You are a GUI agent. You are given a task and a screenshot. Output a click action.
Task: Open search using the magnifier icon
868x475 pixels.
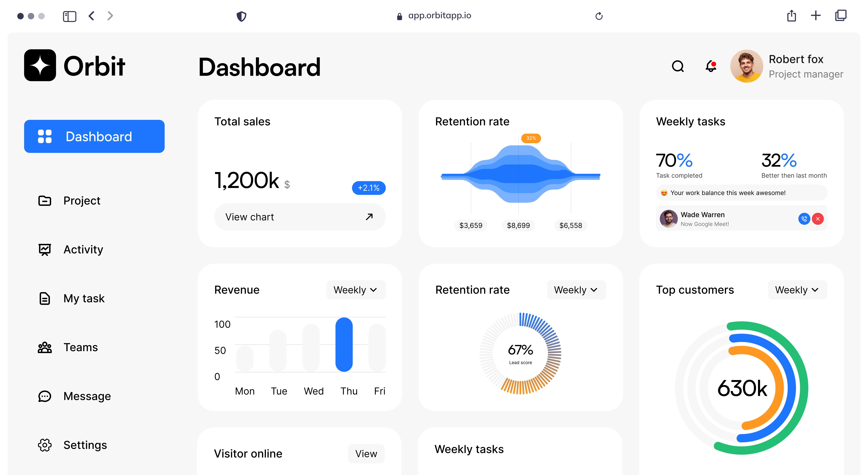(x=678, y=66)
